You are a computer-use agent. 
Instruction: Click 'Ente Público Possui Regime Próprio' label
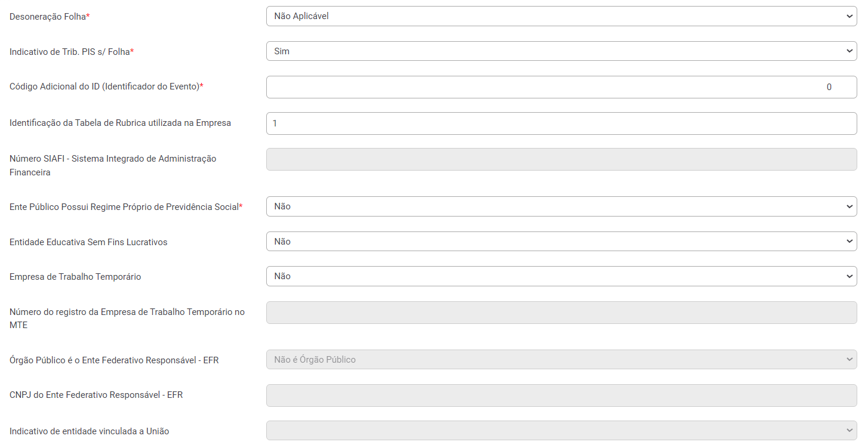(126, 207)
